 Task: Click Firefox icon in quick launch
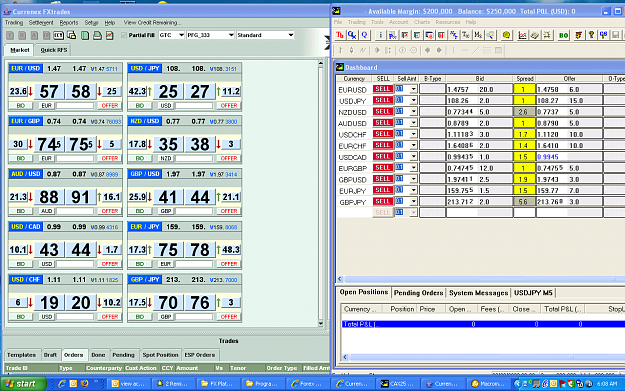point(85,383)
